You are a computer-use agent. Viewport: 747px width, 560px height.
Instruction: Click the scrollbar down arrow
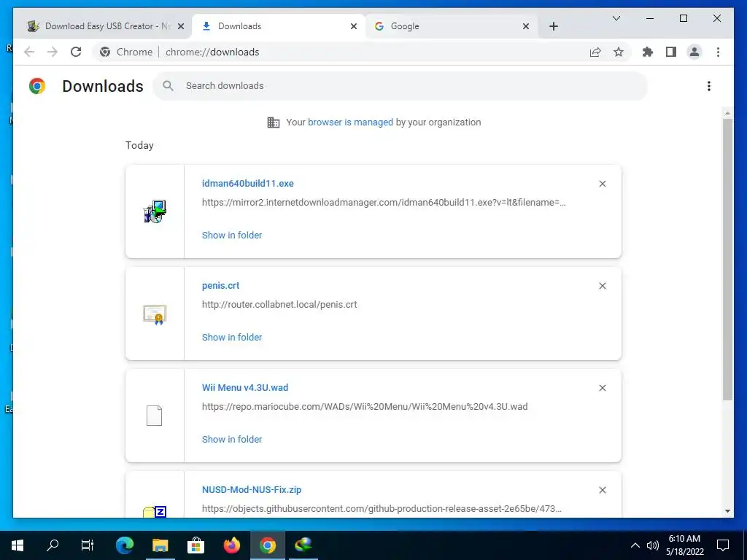(x=727, y=511)
